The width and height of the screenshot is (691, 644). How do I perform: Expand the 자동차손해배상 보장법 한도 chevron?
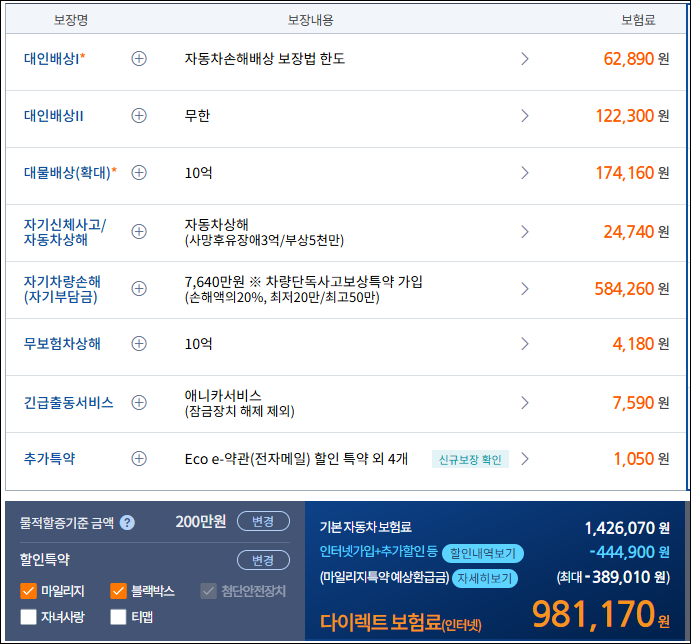click(x=524, y=59)
